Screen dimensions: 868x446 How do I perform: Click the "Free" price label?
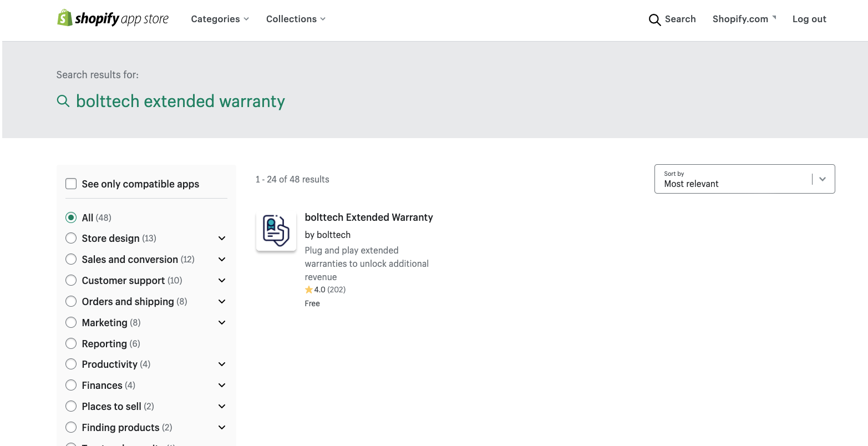tap(312, 303)
